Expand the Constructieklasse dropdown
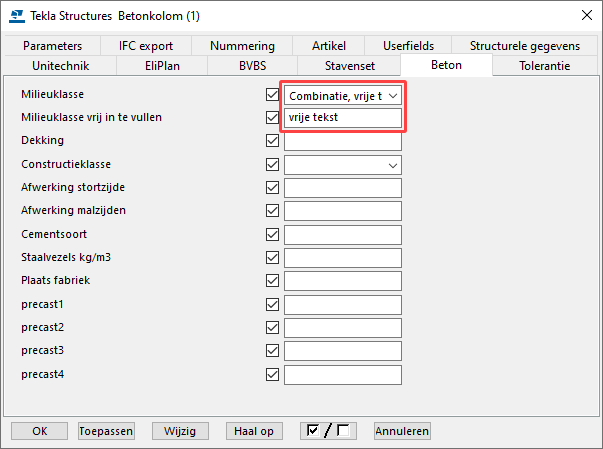 tap(343, 165)
